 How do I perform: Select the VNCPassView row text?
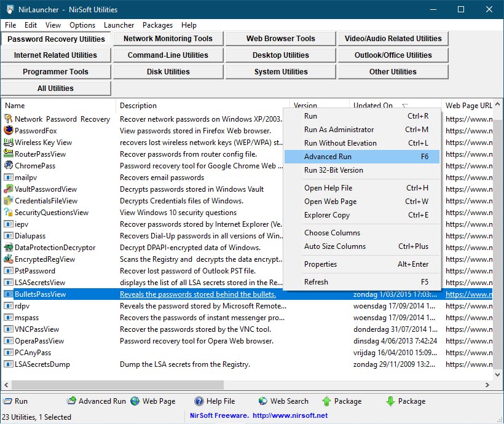pyautogui.click(x=37, y=329)
